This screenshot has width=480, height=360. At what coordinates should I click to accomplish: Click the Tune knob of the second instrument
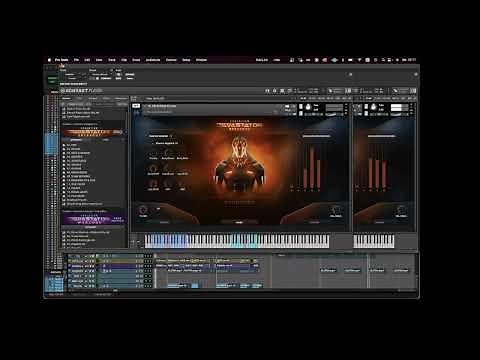[373, 107]
